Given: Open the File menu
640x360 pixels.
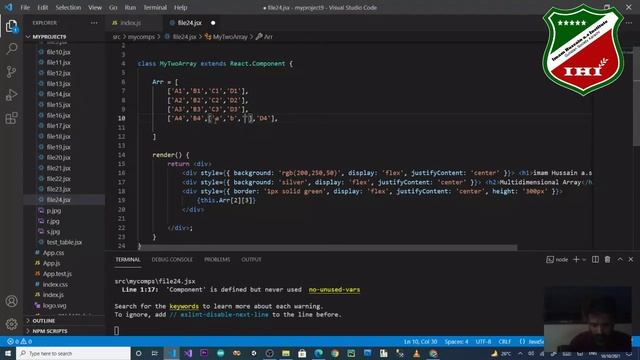Looking at the screenshot, I should (25, 7).
